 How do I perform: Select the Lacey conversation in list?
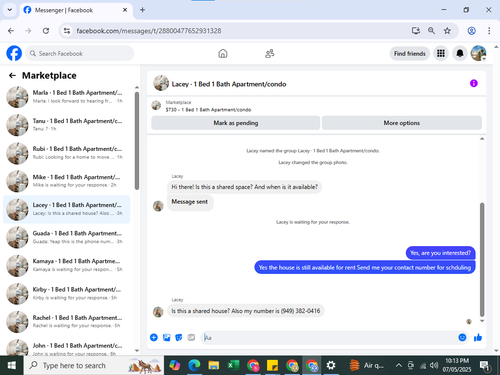[67, 209]
